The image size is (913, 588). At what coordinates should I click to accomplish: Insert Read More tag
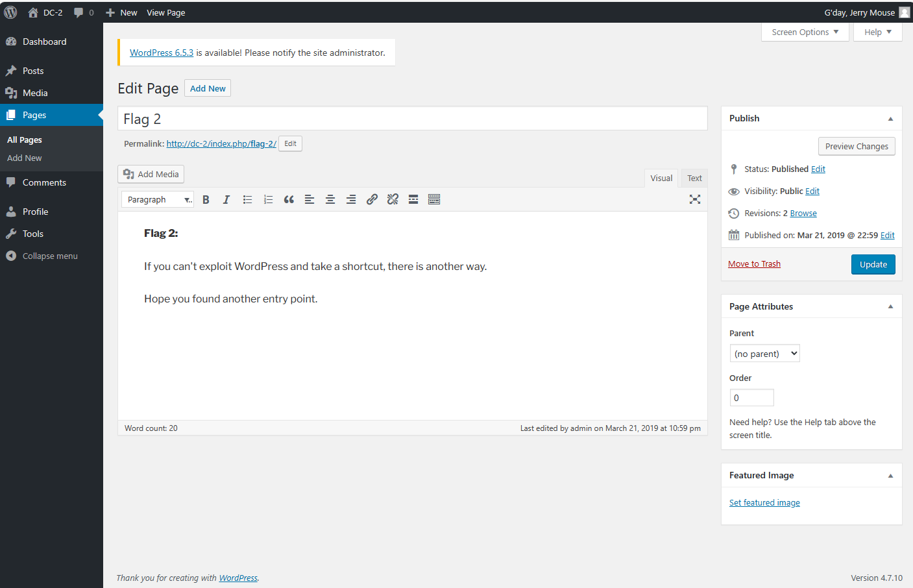pos(413,199)
